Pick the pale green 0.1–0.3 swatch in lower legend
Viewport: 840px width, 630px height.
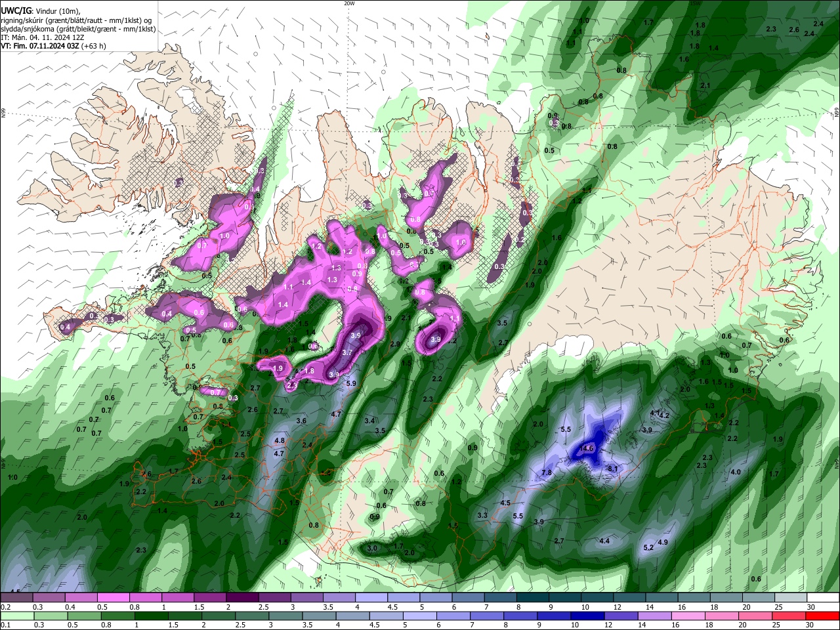pos(17,616)
